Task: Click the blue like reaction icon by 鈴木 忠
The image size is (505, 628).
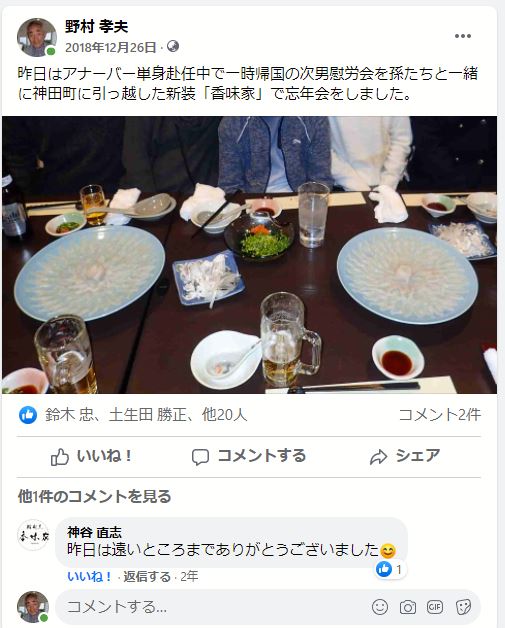Action: (x=28, y=415)
